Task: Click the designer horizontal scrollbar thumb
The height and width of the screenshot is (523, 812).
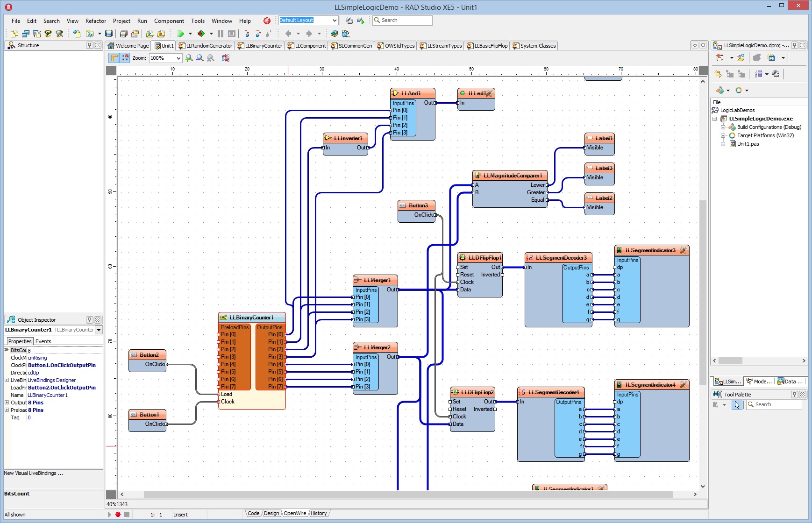Action: (408, 494)
